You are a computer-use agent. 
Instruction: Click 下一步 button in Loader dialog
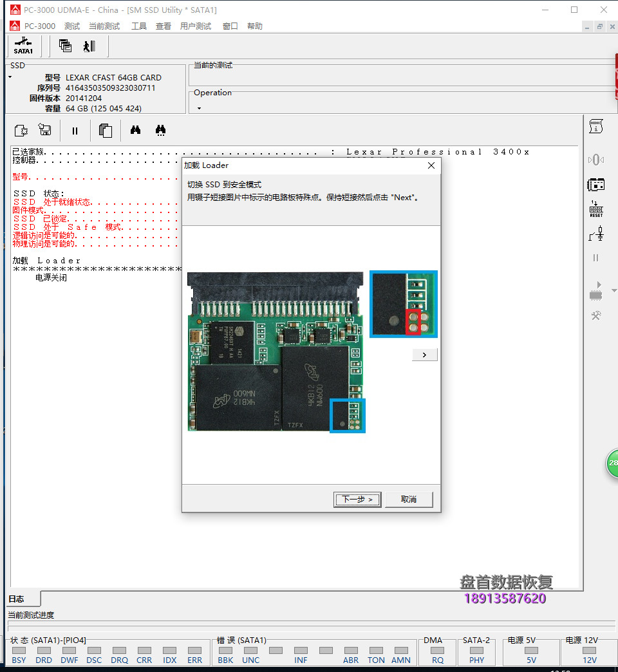point(357,499)
